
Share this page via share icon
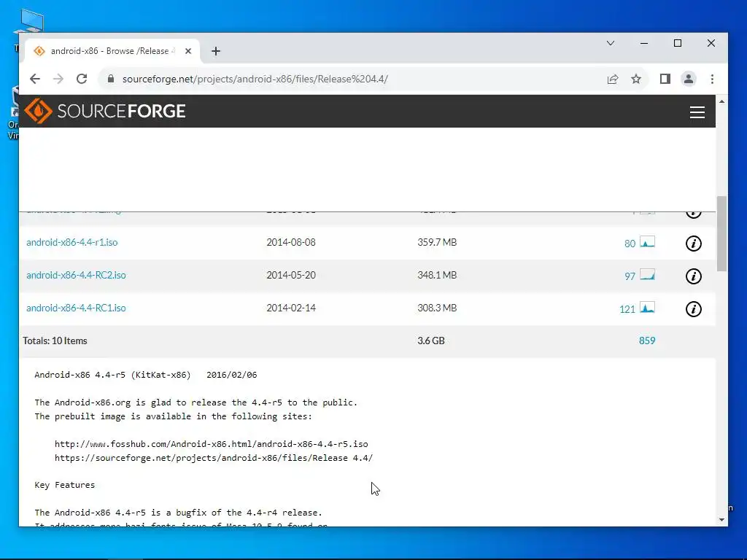click(613, 79)
